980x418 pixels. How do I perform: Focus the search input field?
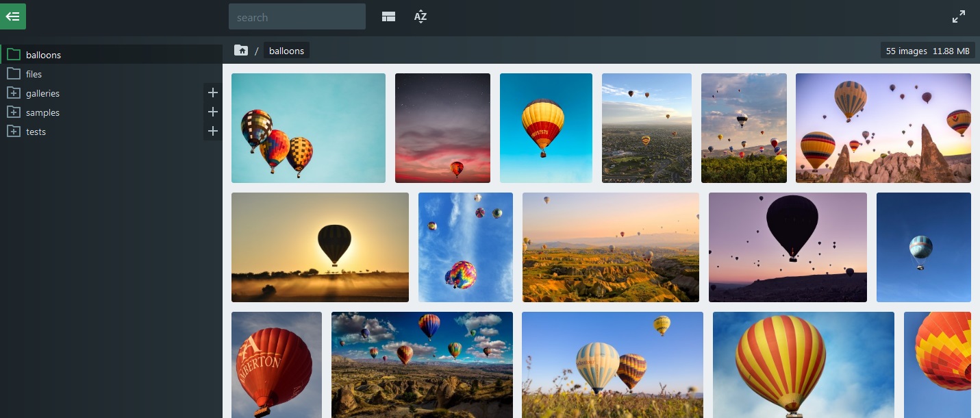click(x=297, y=17)
